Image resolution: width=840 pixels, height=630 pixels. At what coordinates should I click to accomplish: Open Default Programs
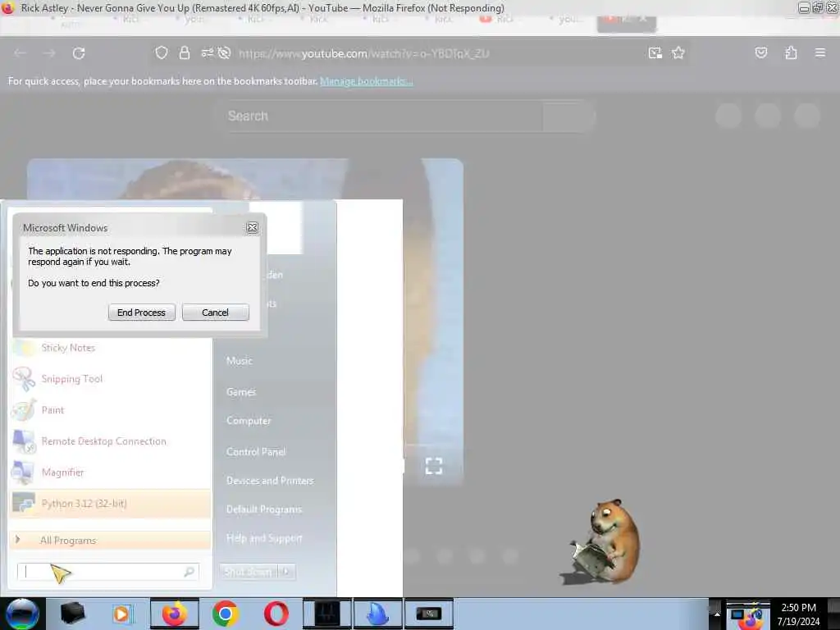click(264, 509)
